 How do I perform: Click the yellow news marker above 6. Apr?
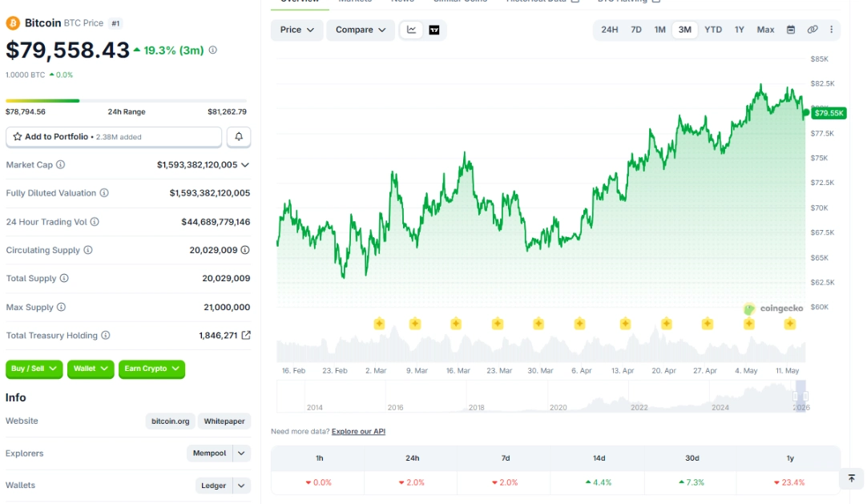click(579, 323)
